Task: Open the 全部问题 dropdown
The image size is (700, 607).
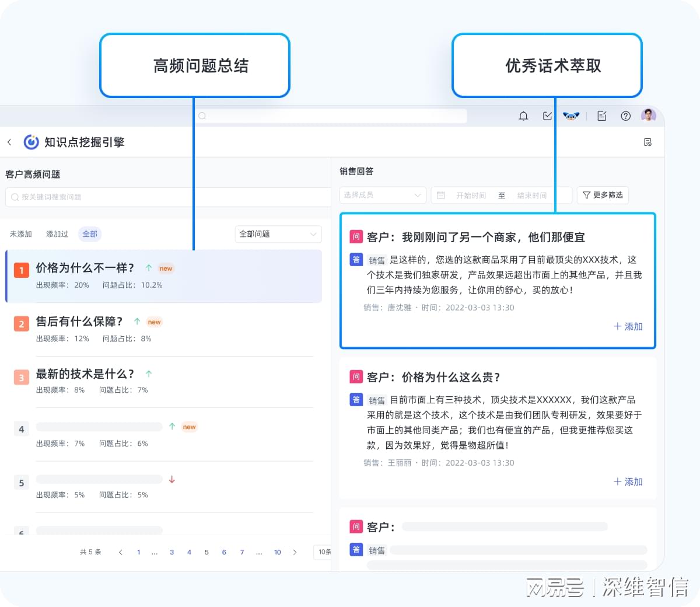Action: [x=278, y=233]
